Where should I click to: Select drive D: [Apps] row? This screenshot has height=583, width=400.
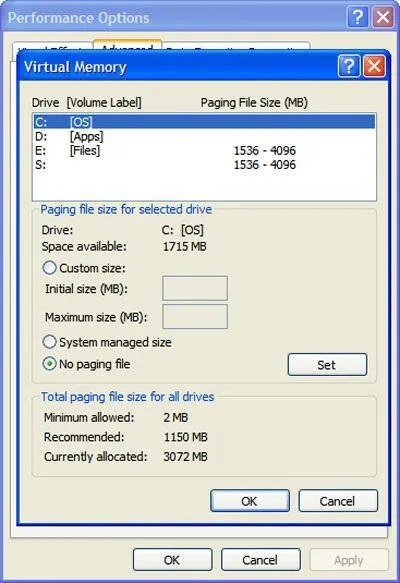click(x=204, y=136)
